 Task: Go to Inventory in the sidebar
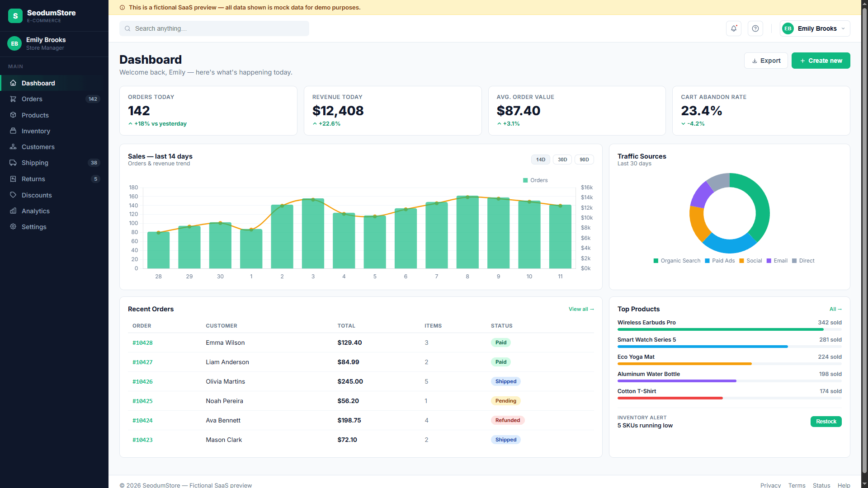pos(54,131)
